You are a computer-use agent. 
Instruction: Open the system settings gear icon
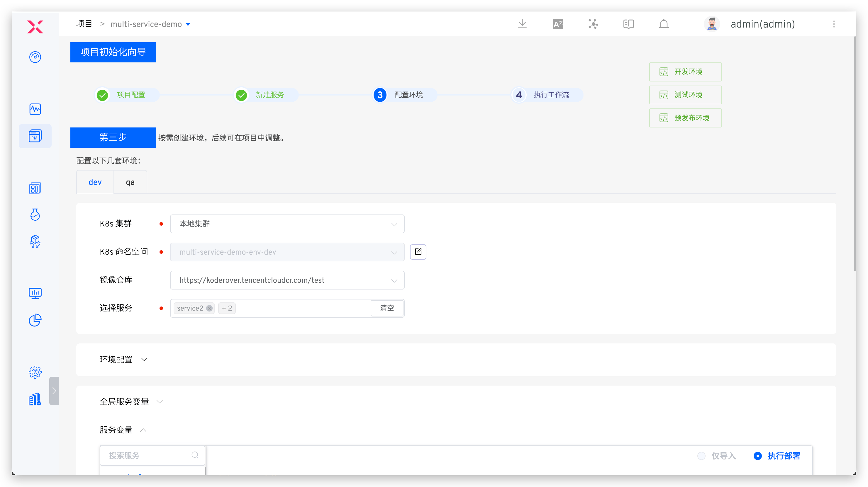coord(35,372)
